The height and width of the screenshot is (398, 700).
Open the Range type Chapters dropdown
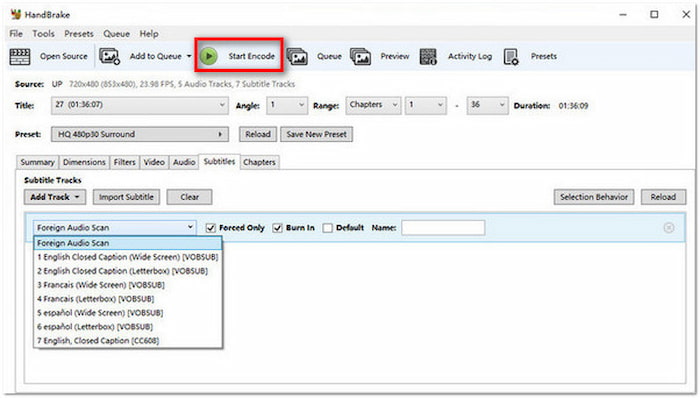373,105
